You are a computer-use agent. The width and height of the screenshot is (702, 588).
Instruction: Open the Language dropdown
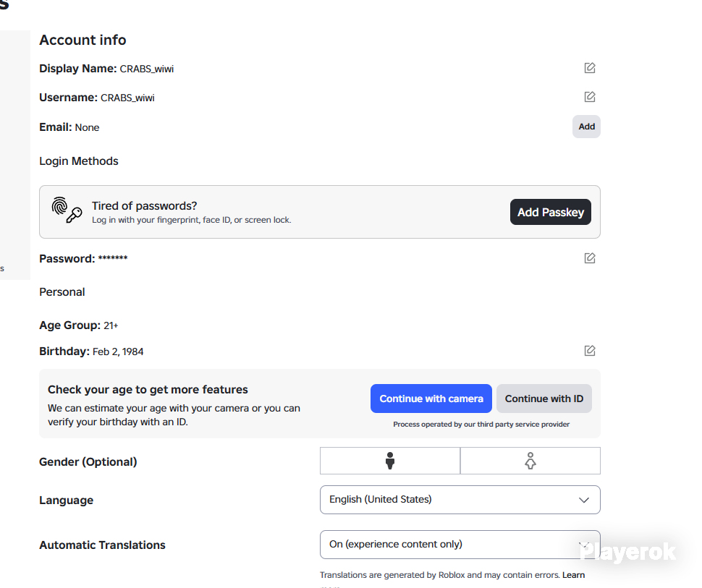click(x=460, y=500)
